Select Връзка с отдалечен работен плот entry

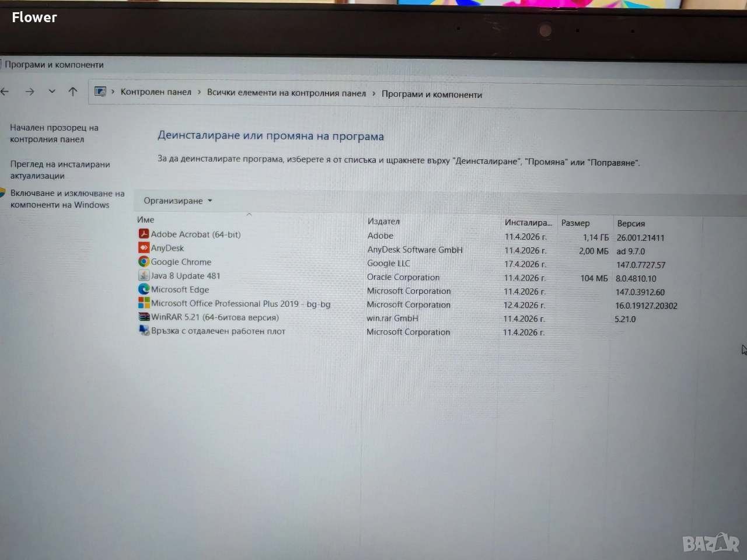[x=218, y=331]
